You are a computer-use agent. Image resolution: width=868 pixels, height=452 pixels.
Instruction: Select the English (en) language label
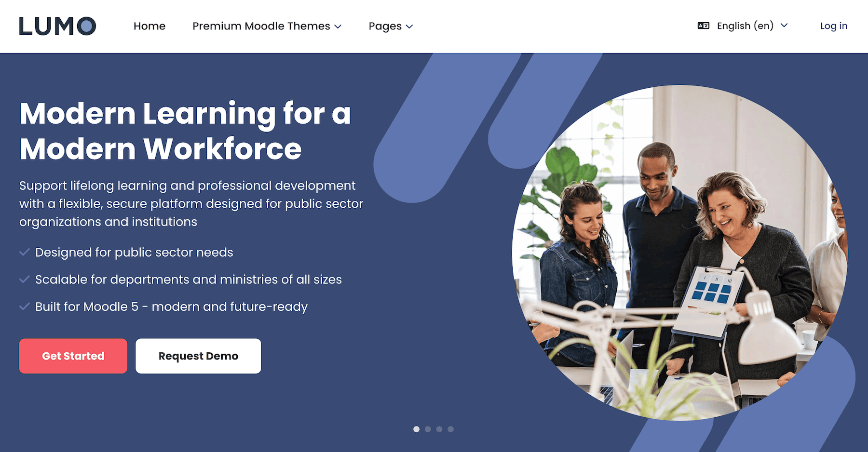[745, 26]
